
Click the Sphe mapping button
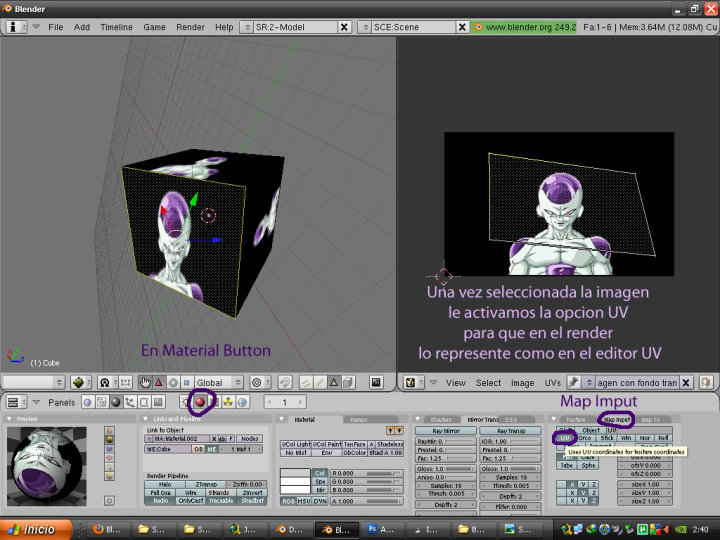(588, 465)
